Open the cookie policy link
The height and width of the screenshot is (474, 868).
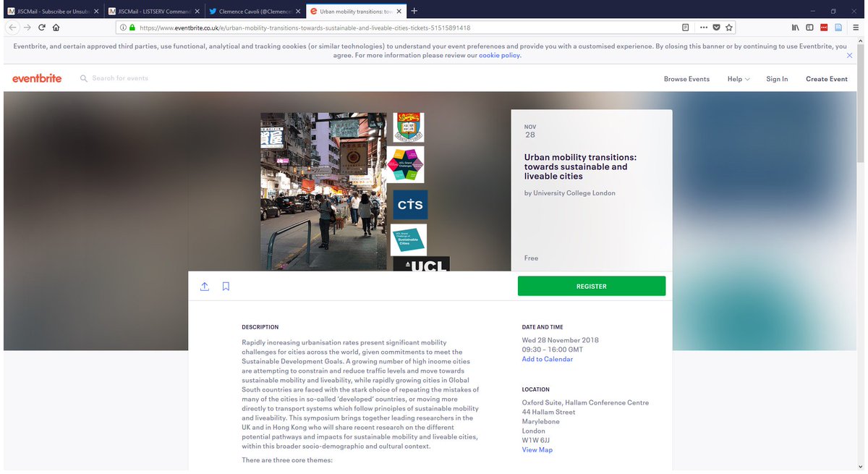click(499, 55)
